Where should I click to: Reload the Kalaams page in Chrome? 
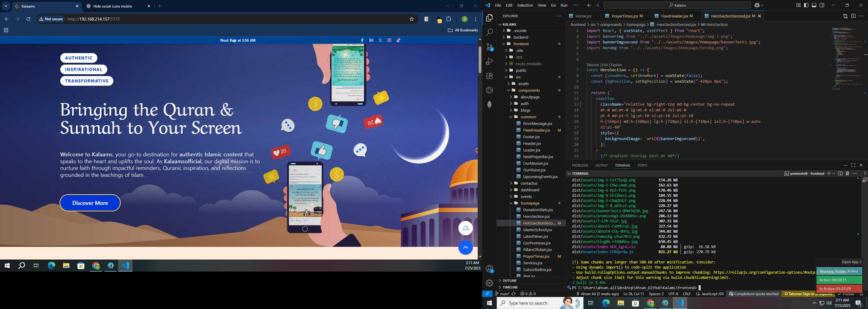[x=28, y=19]
